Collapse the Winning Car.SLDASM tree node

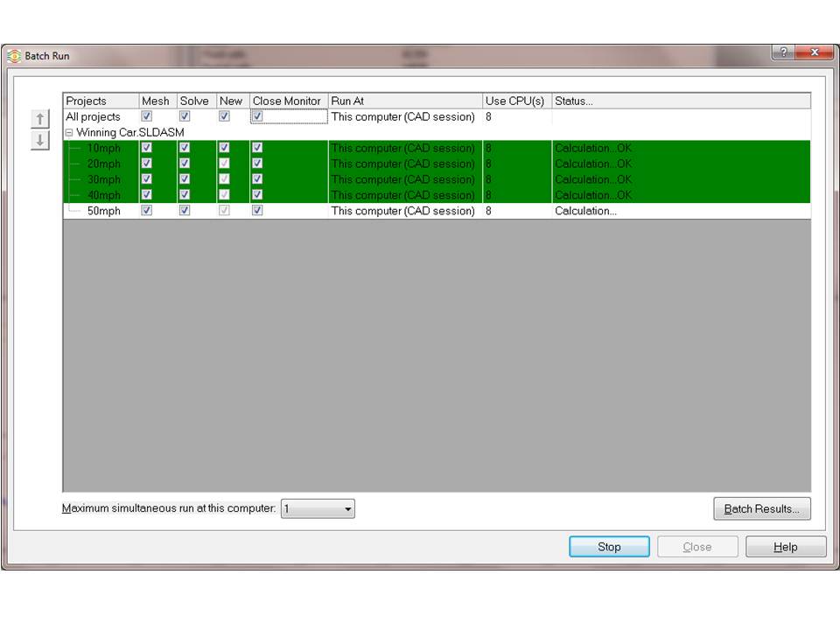68,132
